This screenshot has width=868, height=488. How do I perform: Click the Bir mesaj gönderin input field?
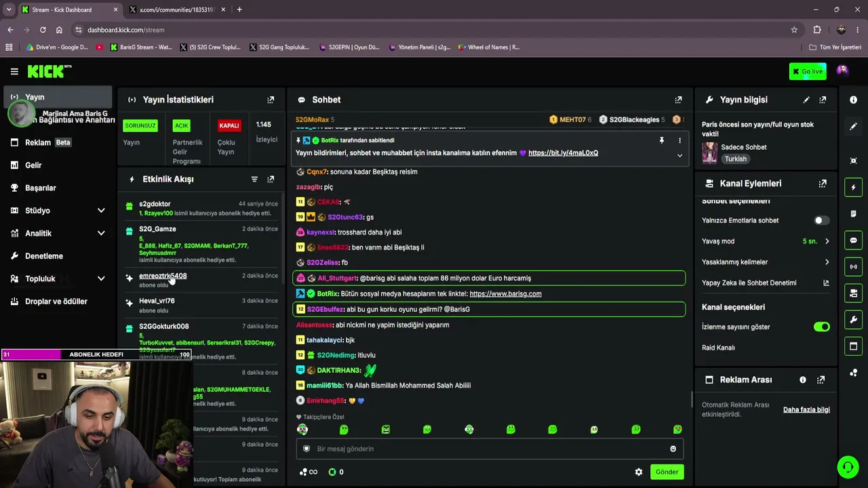pos(489,449)
